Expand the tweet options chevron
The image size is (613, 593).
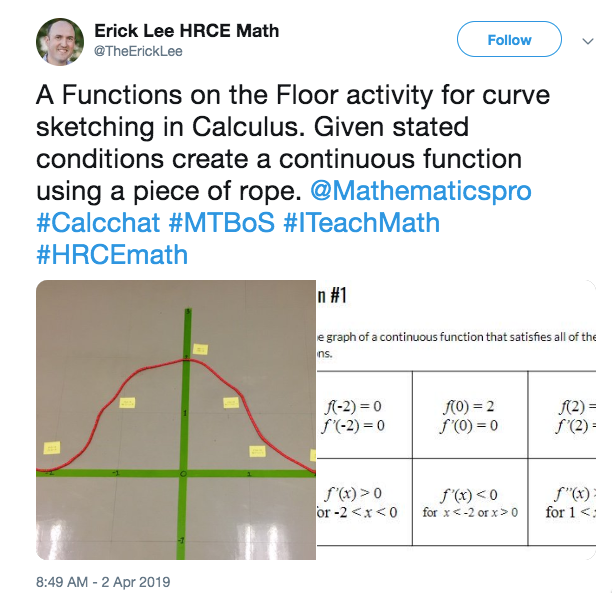[x=587, y=41]
